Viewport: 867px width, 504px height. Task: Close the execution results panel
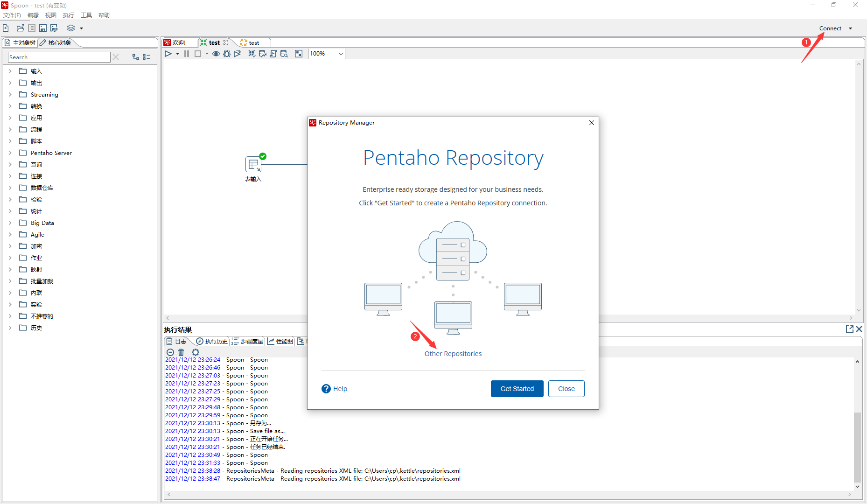click(859, 329)
